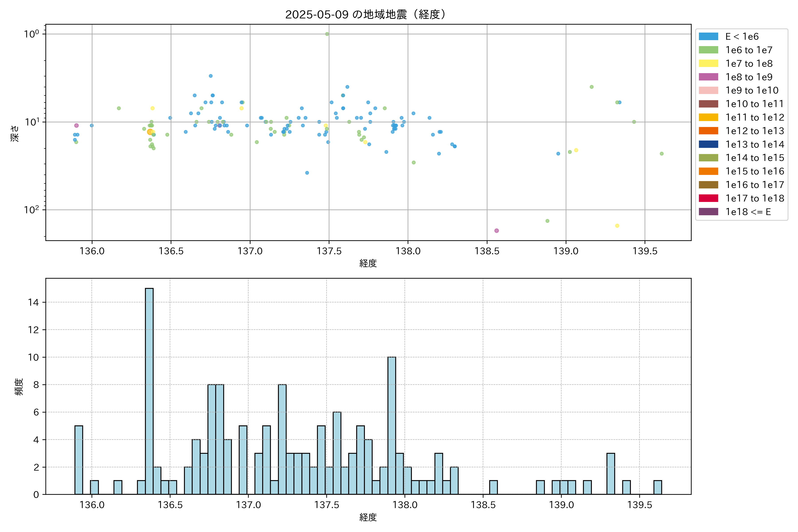Click the 経度 x-axis label under scatter plot
Image resolution: width=798 pixels, height=532 pixels.
click(x=368, y=263)
